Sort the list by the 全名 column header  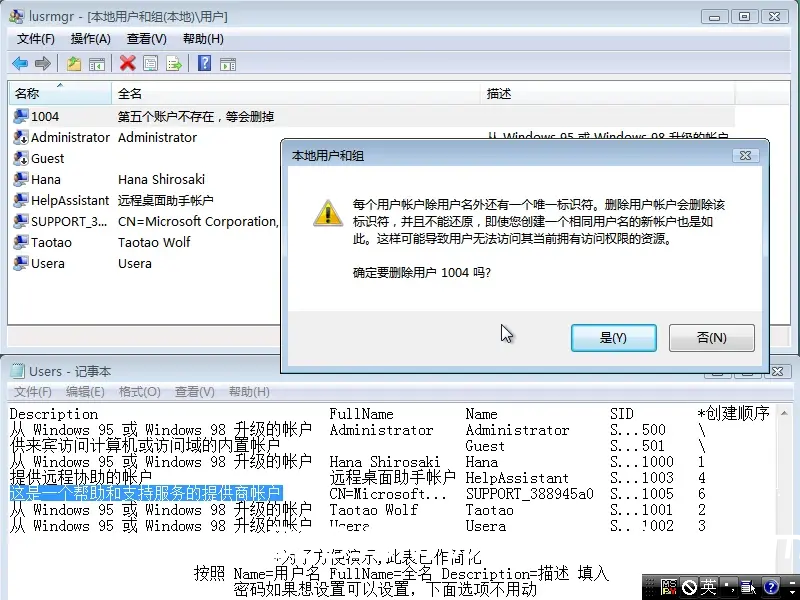click(x=296, y=93)
